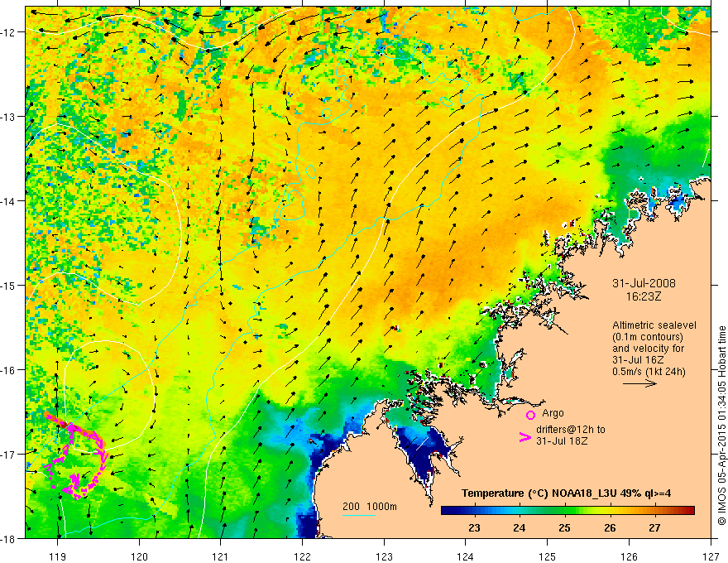Click the longitude 125 axis label
The height and width of the screenshot is (563, 728).
tap(548, 556)
